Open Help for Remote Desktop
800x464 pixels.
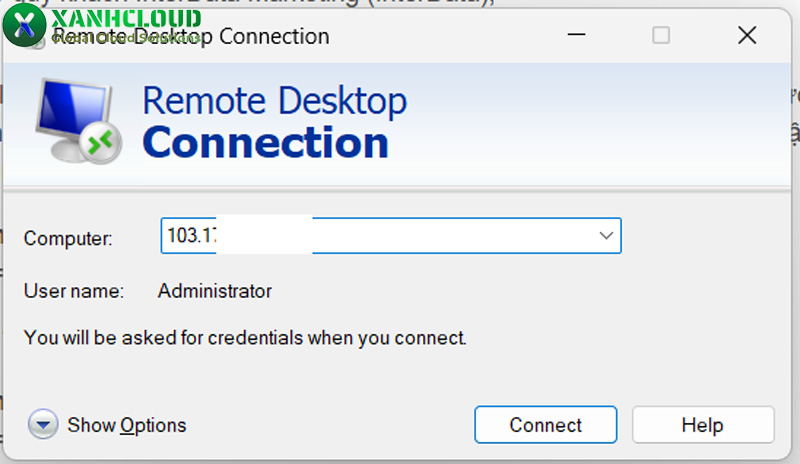[x=702, y=425]
